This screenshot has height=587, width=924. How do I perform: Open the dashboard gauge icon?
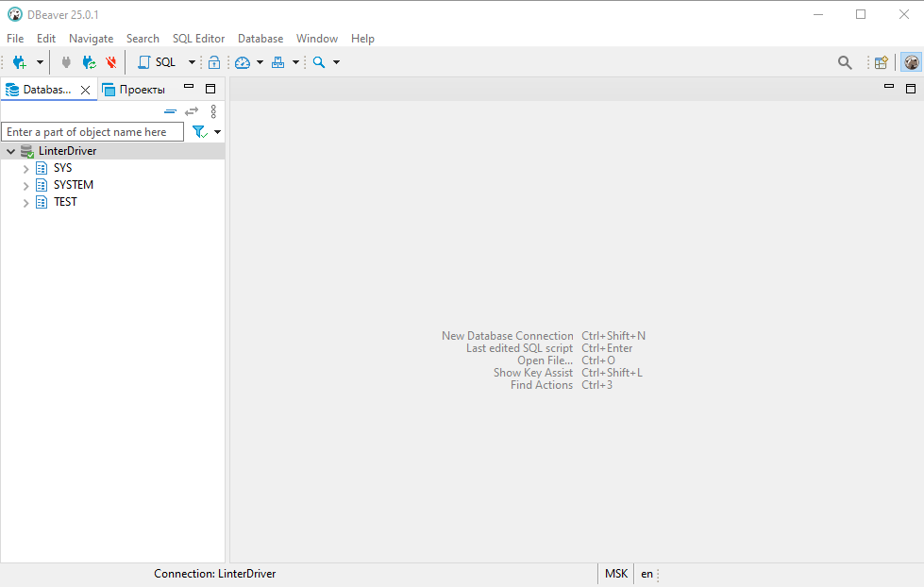pos(243,62)
